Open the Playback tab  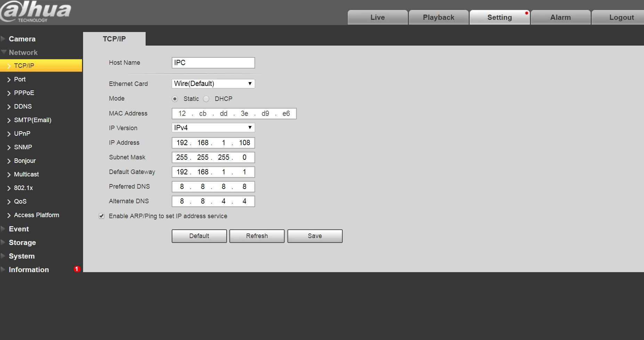tap(439, 17)
